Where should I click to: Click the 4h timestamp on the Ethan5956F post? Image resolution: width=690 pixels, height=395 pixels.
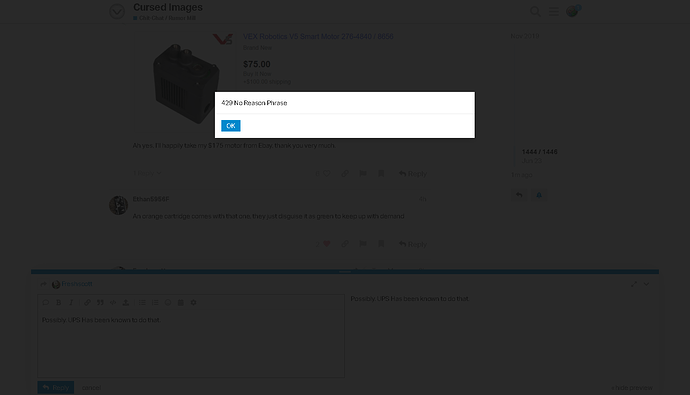tap(422, 199)
